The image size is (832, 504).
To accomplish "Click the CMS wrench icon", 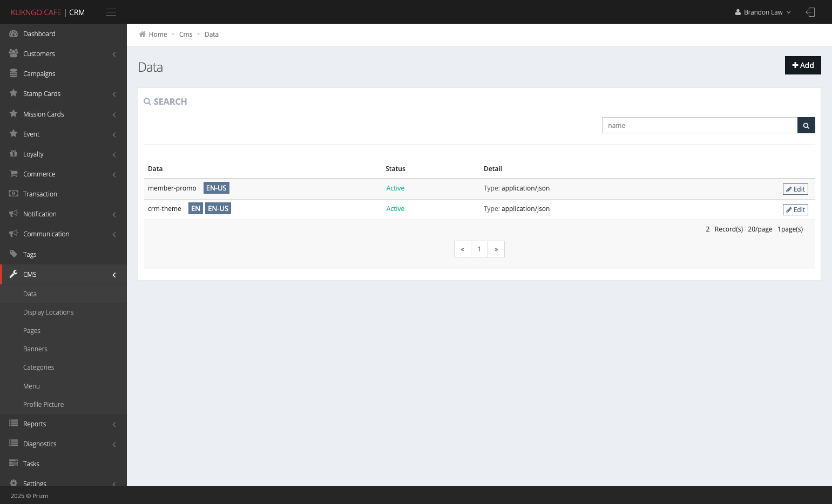I will 13,274.
